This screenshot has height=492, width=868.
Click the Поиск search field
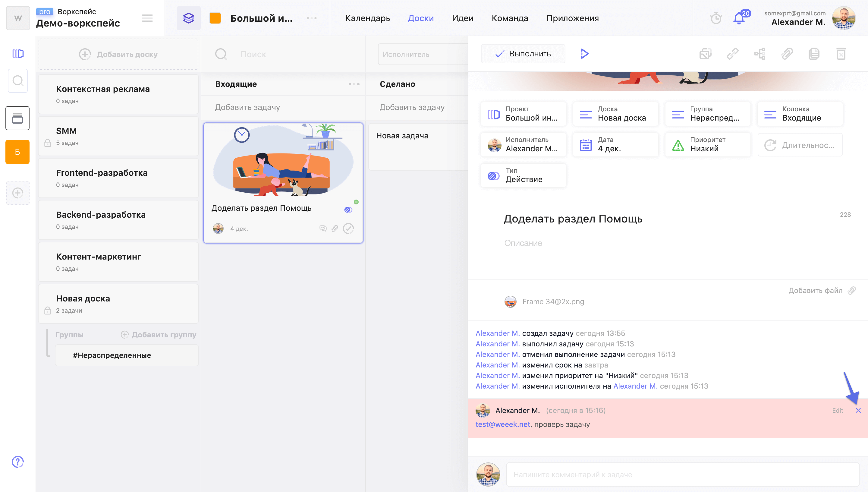tap(253, 54)
